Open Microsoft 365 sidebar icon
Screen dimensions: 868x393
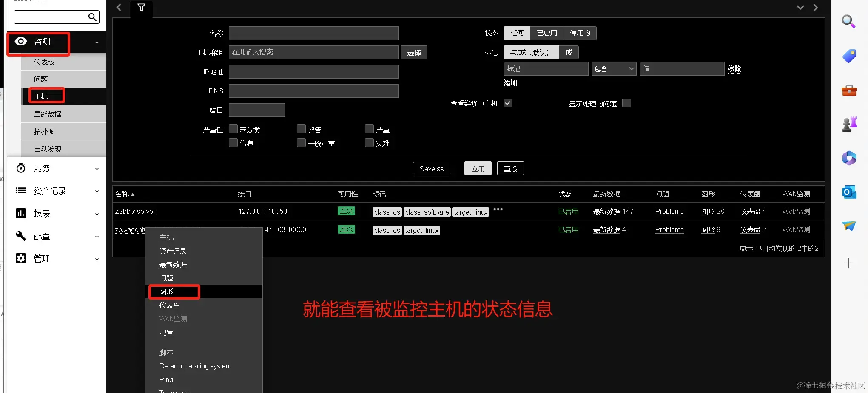849,158
